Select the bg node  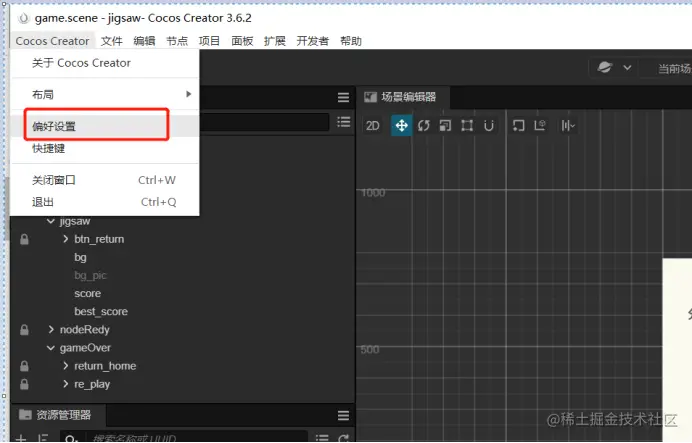pyautogui.click(x=80, y=257)
